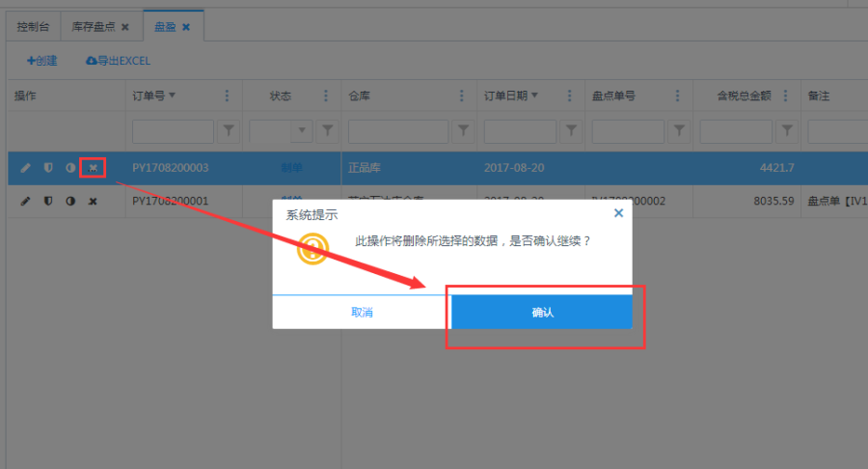Click the delete icon in row PY1708200003
Viewport: 868px width, 469px height.
coord(93,168)
